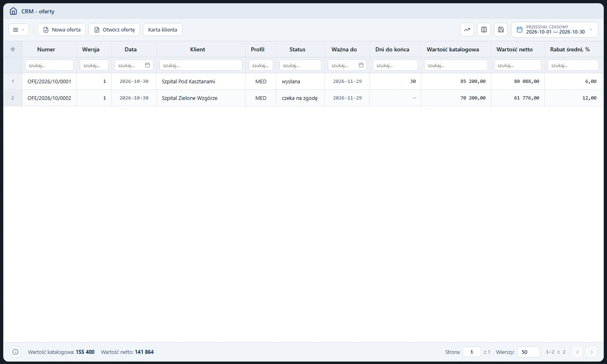Focus the Wartość netto filter field
607x364 pixels.
point(518,65)
